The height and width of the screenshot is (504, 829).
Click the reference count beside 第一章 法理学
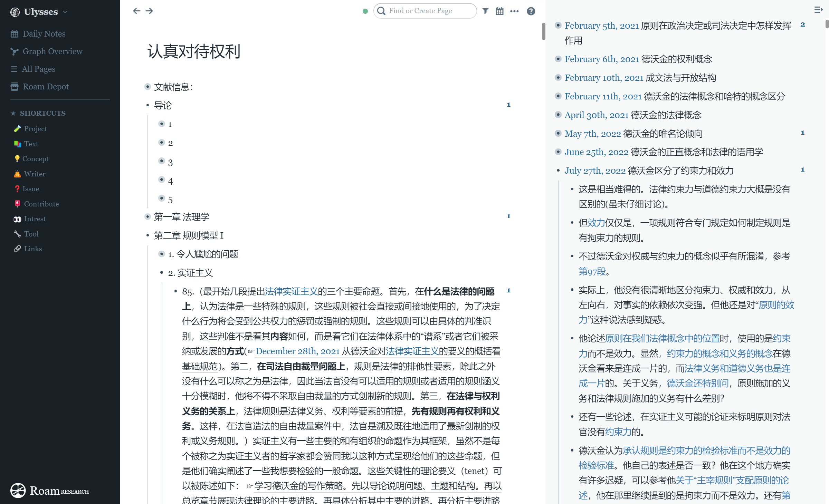508,216
